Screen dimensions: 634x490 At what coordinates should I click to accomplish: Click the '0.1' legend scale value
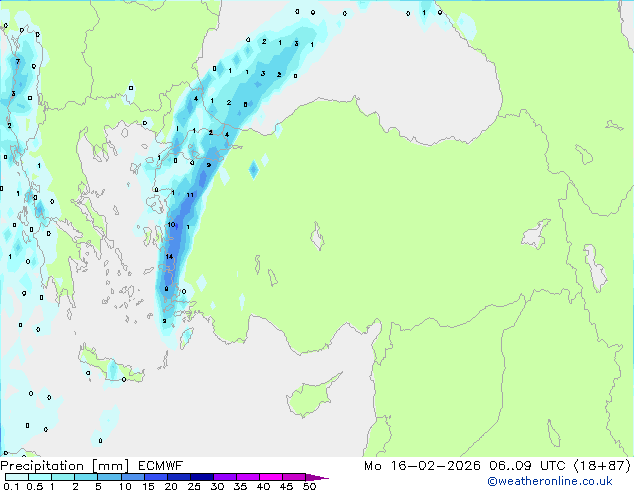pyautogui.click(x=11, y=486)
